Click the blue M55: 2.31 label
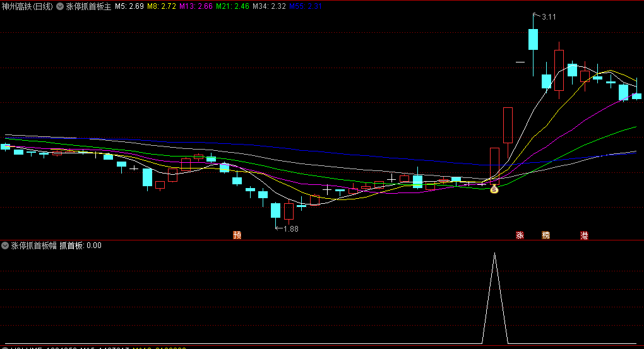 click(306, 6)
